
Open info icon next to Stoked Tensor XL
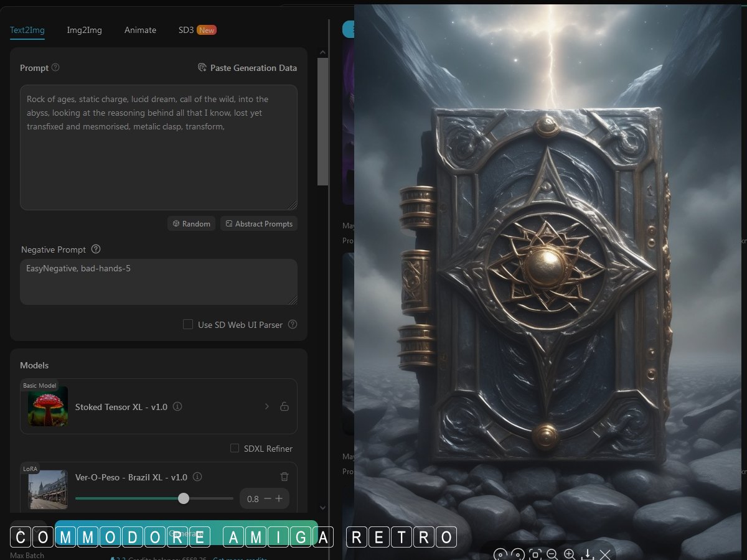click(x=177, y=406)
